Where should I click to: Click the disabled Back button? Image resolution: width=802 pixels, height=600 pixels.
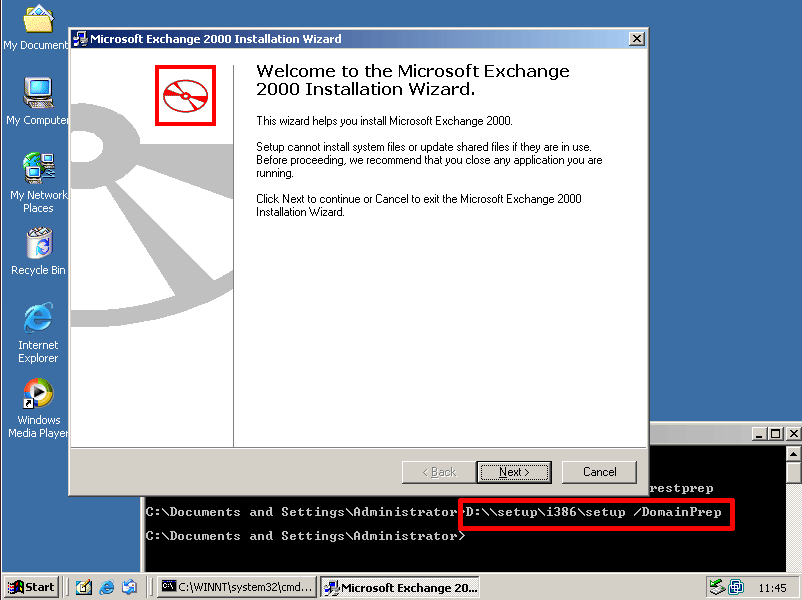(439, 472)
